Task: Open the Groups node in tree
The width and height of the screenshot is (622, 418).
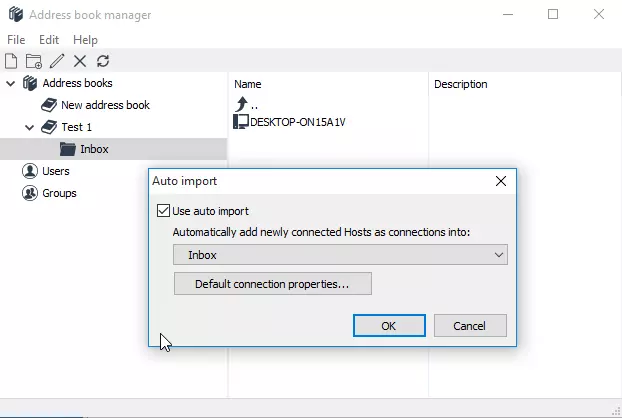Action: point(59,193)
